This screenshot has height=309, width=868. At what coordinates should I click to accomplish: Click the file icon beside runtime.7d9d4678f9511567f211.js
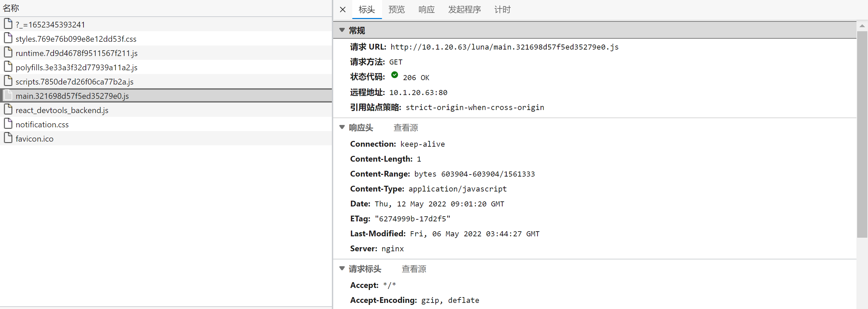pos(8,52)
